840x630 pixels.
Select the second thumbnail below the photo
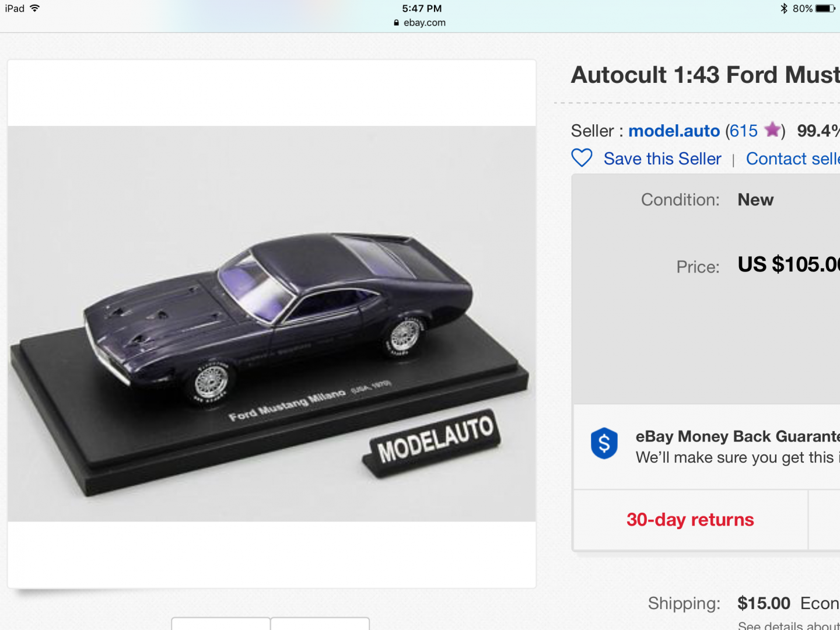point(320,623)
